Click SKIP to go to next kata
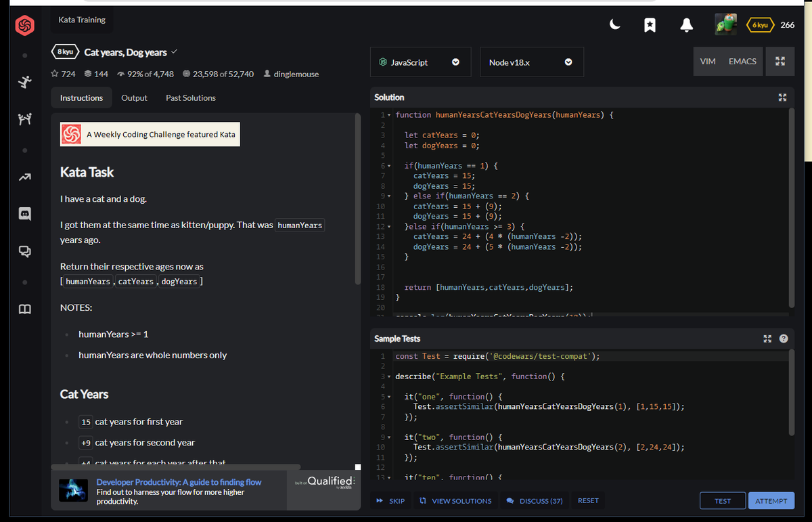 pyautogui.click(x=390, y=501)
